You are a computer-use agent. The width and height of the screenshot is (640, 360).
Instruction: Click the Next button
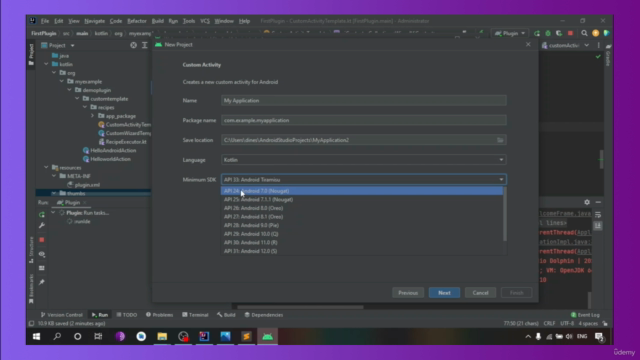[x=444, y=293]
